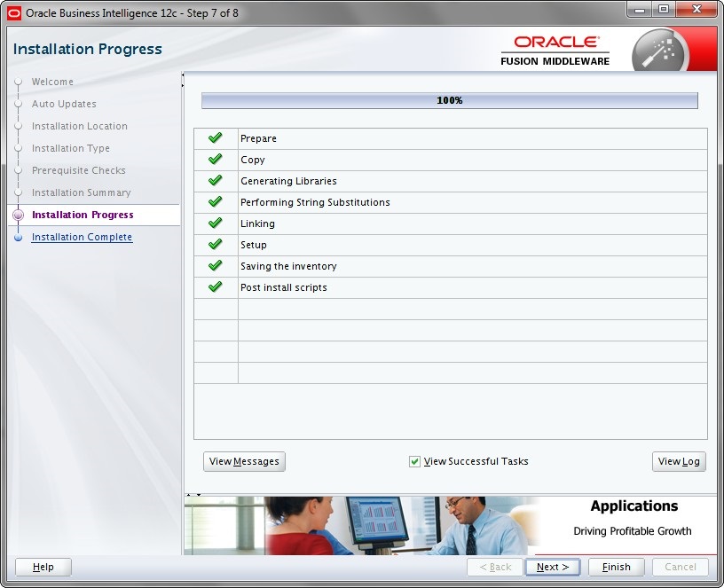Collapse the banner pane splitter arrows
724x588 pixels.
click(x=193, y=494)
